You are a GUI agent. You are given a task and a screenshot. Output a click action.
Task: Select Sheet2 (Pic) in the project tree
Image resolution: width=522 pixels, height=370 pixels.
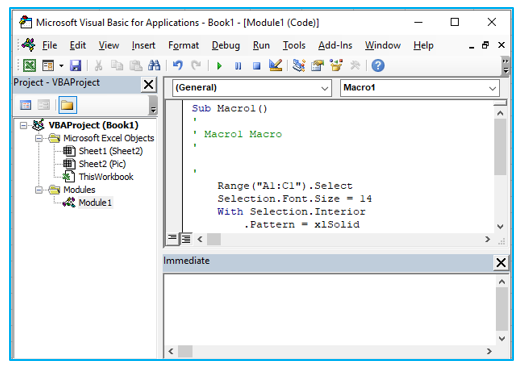coord(102,164)
